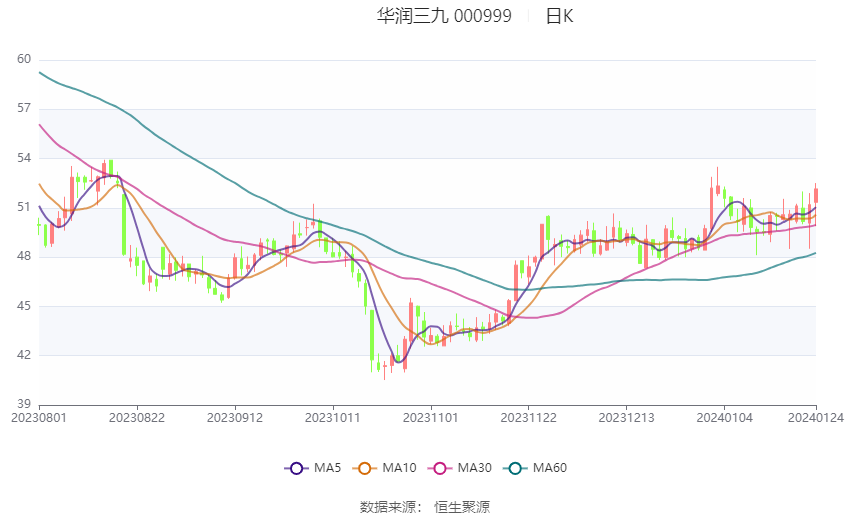Click y-axis value 60

[x=24, y=59]
